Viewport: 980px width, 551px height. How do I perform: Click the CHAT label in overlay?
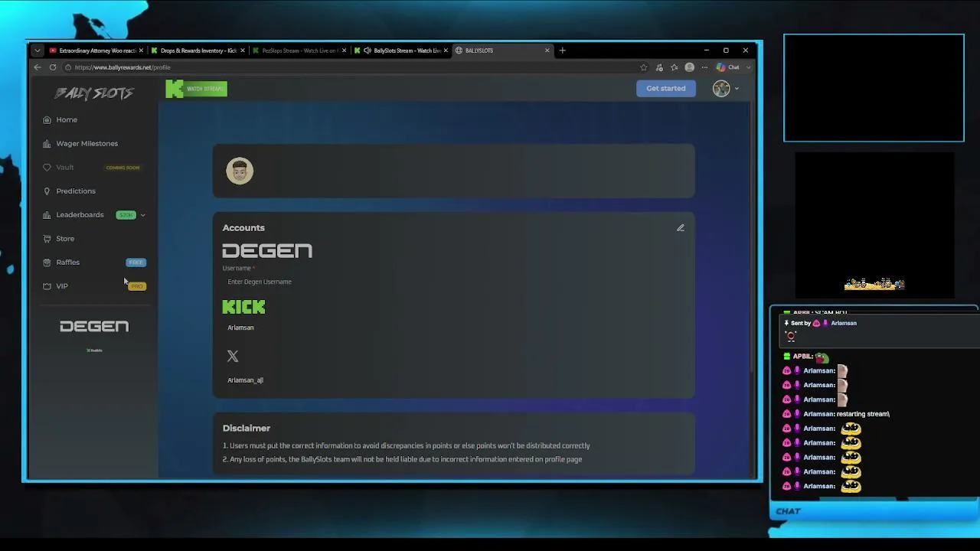[x=788, y=511]
